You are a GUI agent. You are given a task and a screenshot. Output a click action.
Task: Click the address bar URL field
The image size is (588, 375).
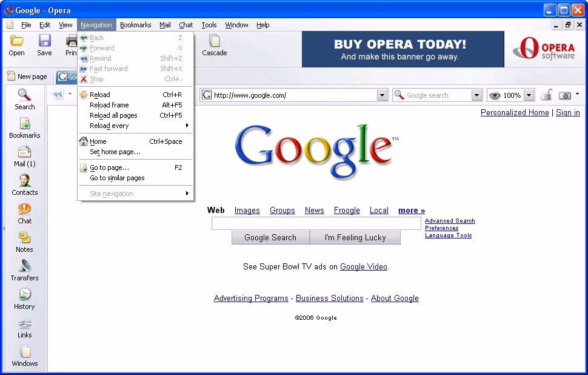click(x=295, y=95)
